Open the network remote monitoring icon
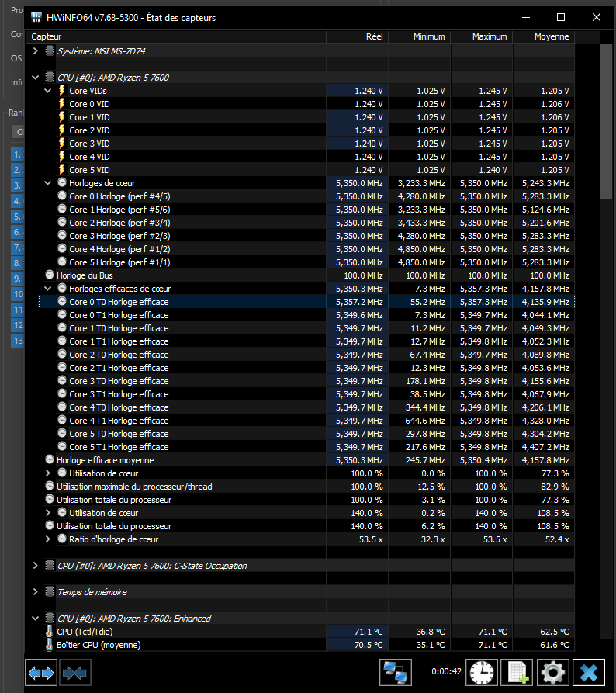 tap(396, 673)
